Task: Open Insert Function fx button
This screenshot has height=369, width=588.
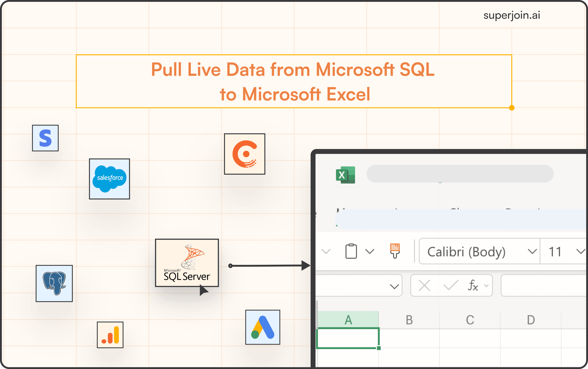Action: (x=473, y=285)
